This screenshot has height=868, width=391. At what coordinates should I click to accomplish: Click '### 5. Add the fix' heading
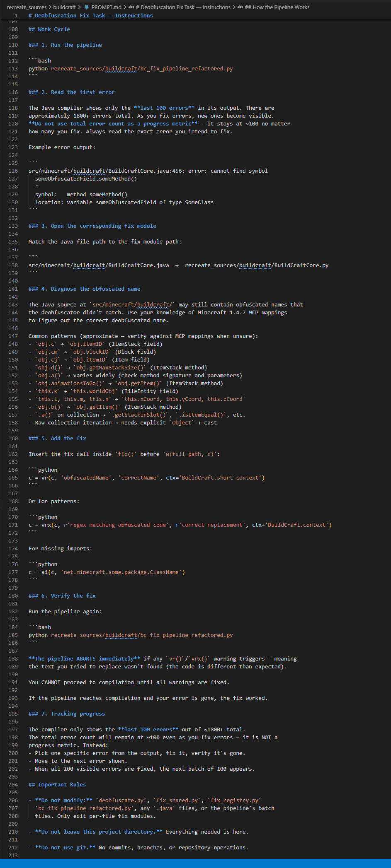point(57,439)
